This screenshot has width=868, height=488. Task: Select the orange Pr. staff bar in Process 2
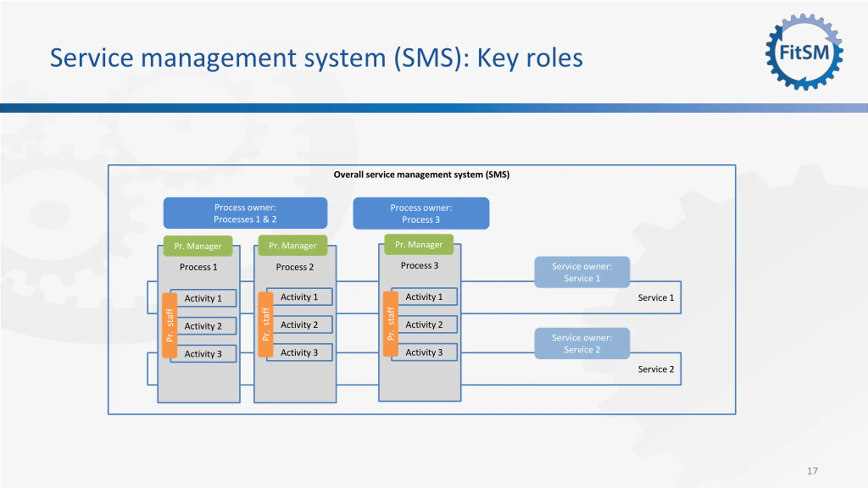pyautogui.click(x=265, y=324)
